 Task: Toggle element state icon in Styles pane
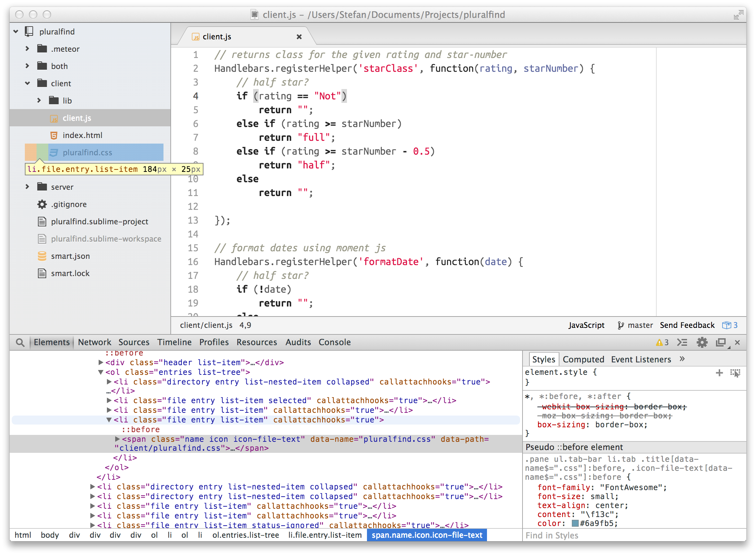735,373
